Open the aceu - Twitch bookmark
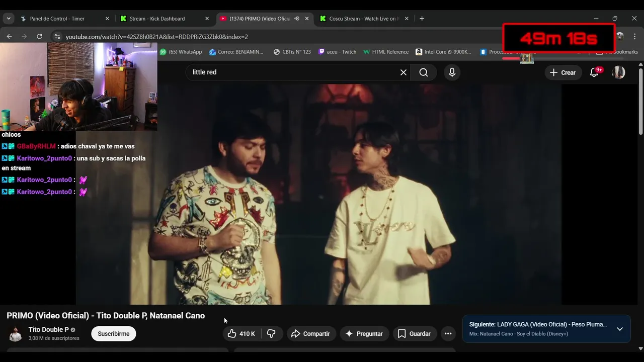Viewport: 644px width, 362px height. tap(337, 52)
